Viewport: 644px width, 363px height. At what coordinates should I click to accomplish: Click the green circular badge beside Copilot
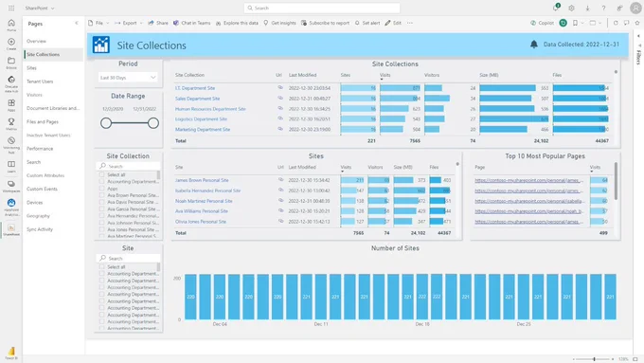[x=563, y=23]
